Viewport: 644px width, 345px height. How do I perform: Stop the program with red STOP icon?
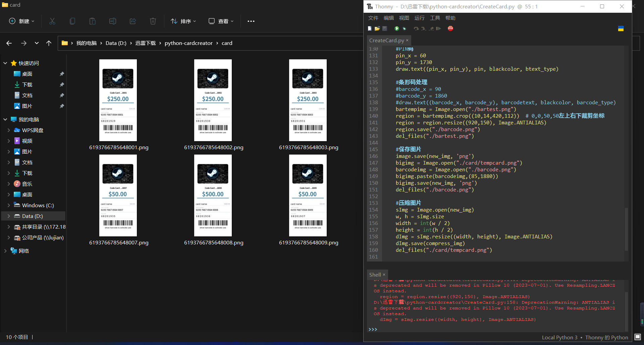coord(450,28)
